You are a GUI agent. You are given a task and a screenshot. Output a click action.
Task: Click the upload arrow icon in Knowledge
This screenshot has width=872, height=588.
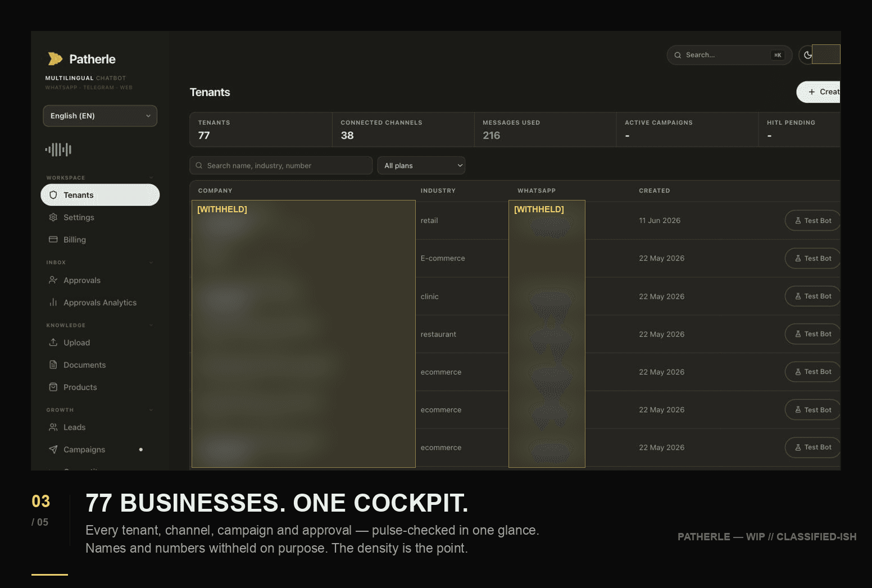pyautogui.click(x=53, y=342)
